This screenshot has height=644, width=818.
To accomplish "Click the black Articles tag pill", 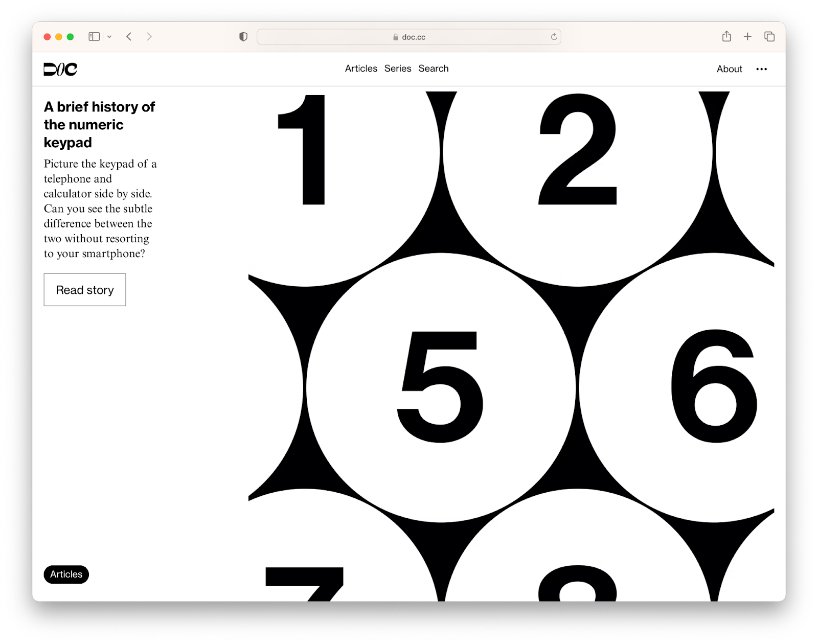I will [x=66, y=574].
